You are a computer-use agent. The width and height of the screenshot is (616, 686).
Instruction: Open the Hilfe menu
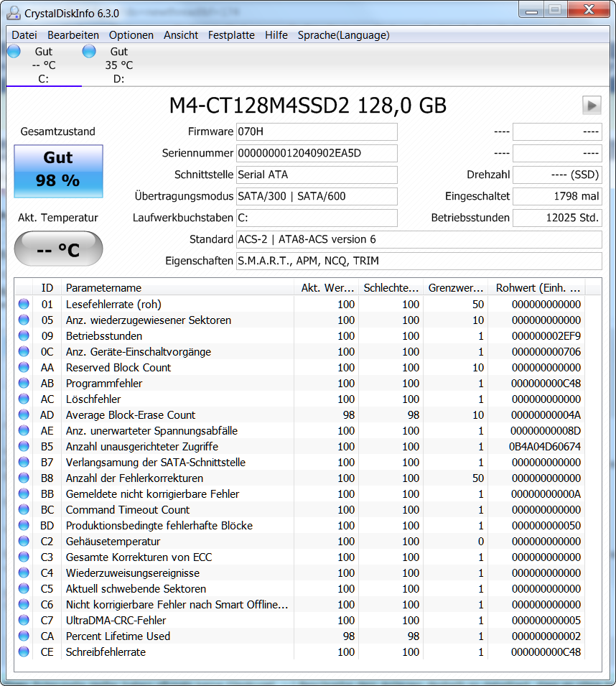[276, 35]
